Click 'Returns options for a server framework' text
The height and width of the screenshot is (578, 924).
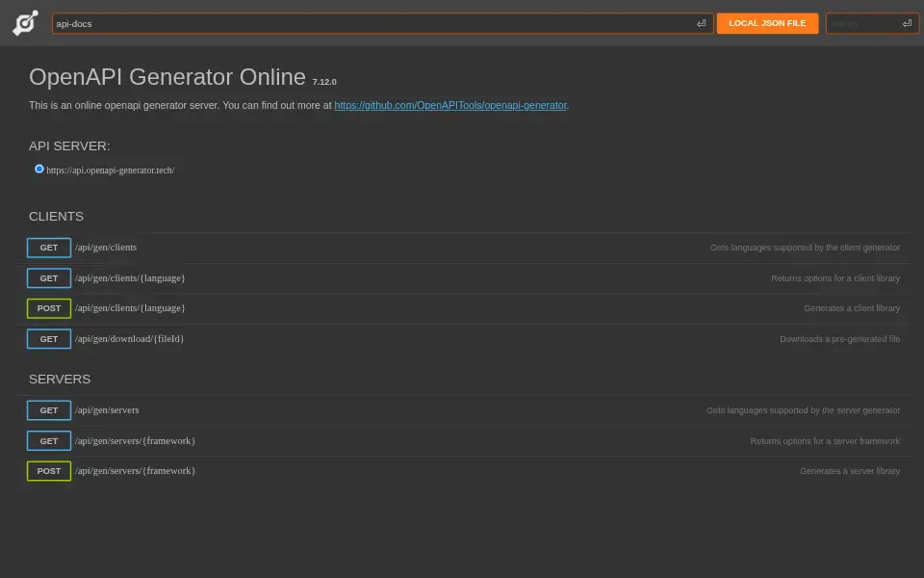pyautogui.click(x=825, y=441)
